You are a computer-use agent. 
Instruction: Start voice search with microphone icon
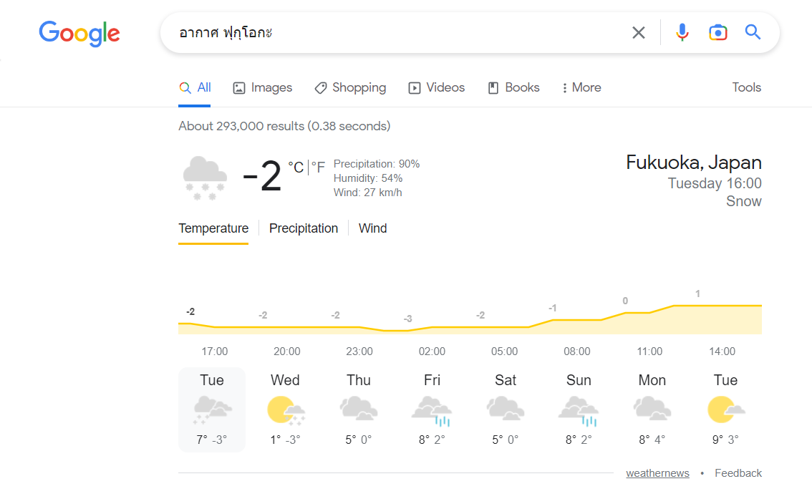click(x=682, y=33)
